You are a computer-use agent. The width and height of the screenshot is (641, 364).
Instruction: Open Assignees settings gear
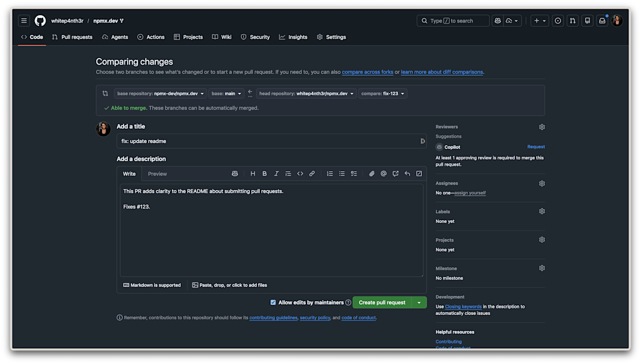pos(542,183)
